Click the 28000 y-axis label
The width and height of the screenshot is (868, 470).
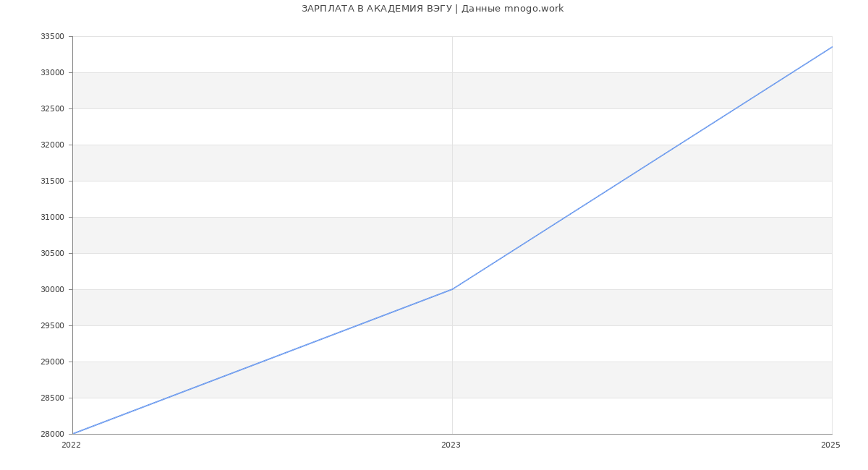pyautogui.click(x=52, y=435)
